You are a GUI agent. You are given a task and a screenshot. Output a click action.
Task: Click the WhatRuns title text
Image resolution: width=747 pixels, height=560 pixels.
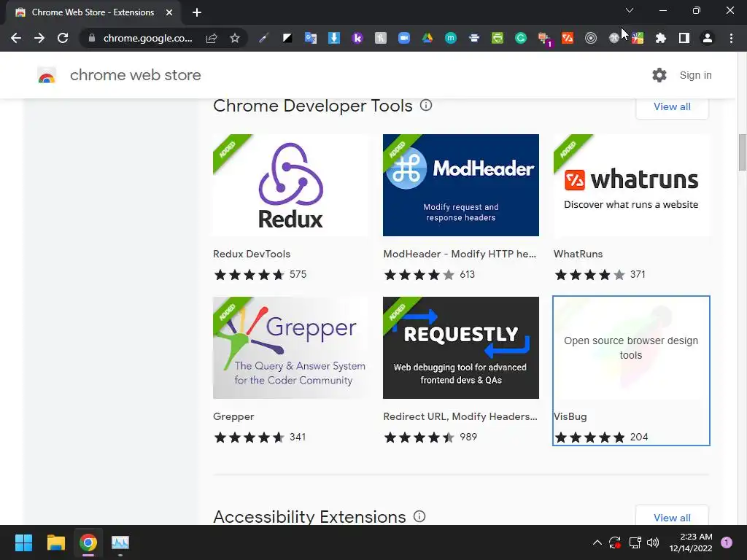[578, 254]
